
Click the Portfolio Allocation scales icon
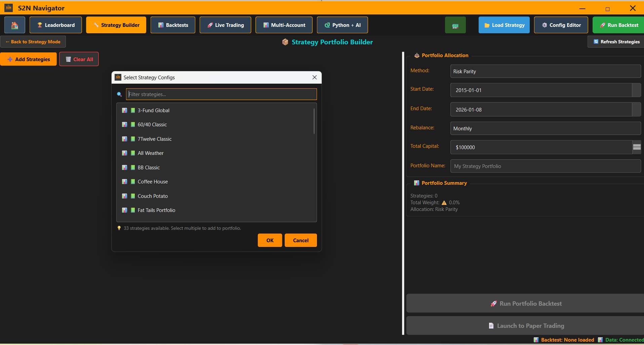(417, 55)
